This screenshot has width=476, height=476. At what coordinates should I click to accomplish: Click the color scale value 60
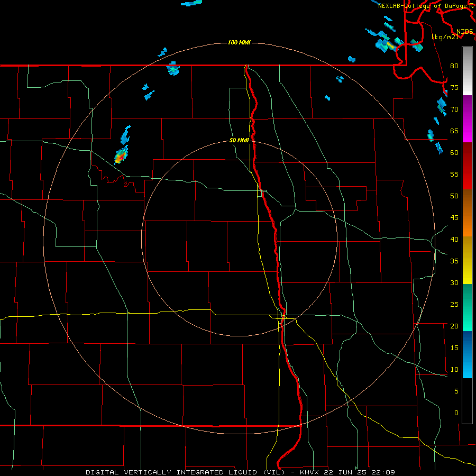click(454, 153)
